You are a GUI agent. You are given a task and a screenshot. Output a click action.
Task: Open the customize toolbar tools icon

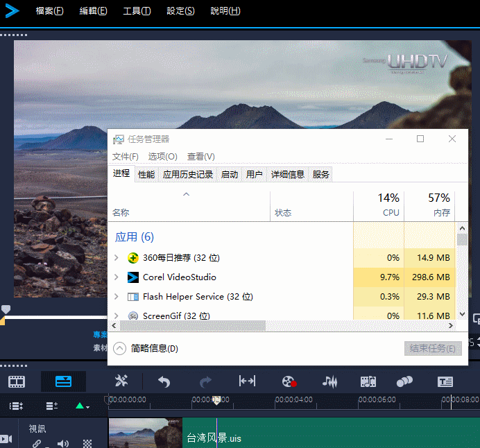click(x=122, y=381)
